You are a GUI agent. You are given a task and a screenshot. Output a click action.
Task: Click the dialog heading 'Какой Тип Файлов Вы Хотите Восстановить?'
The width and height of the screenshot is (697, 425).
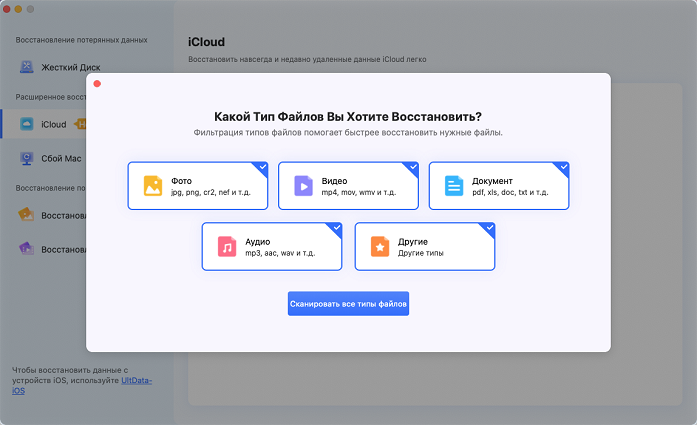[348, 116]
